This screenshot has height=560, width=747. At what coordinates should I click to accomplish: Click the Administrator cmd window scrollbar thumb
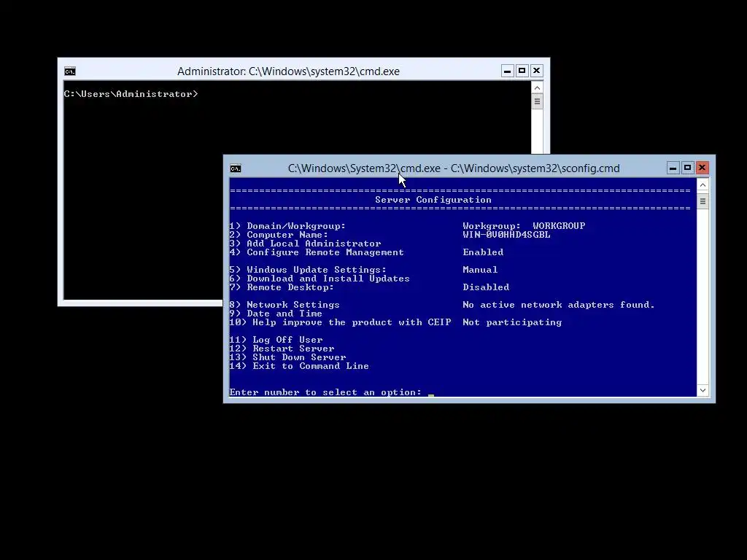538,101
